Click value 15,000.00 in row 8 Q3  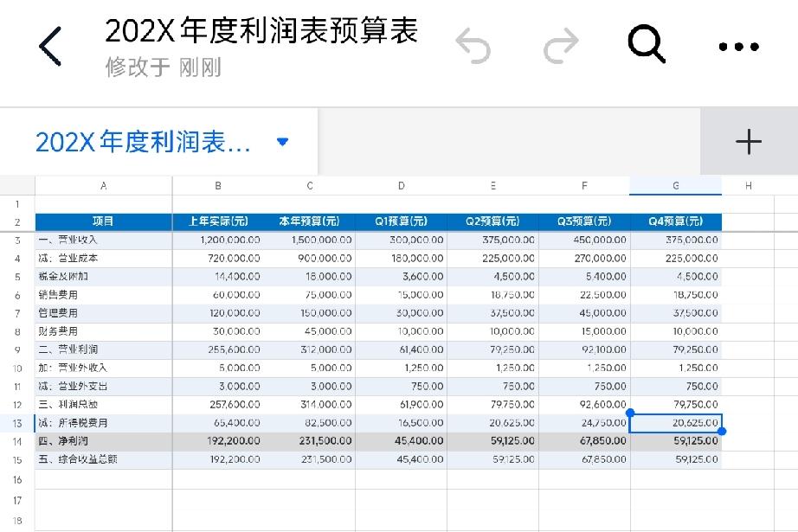click(x=603, y=331)
